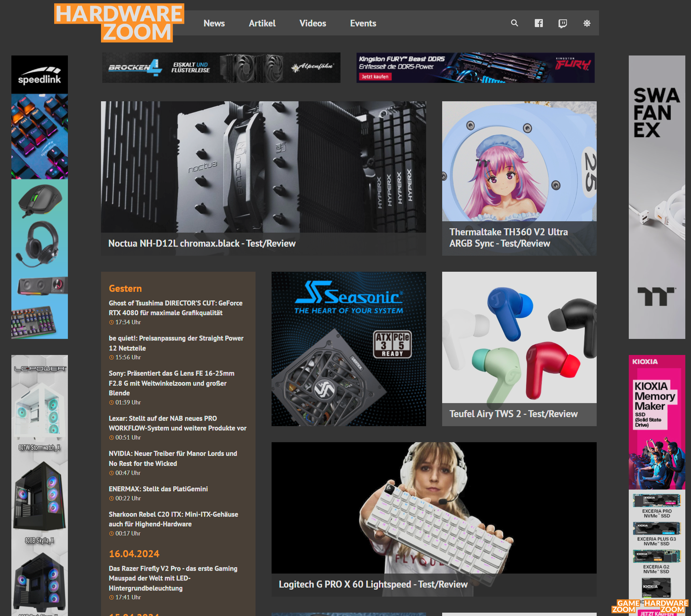Open be quiet! Straight Power 12 news
Image resolution: width=691 pixels, height=616 pixels.
tap(176, 343)
